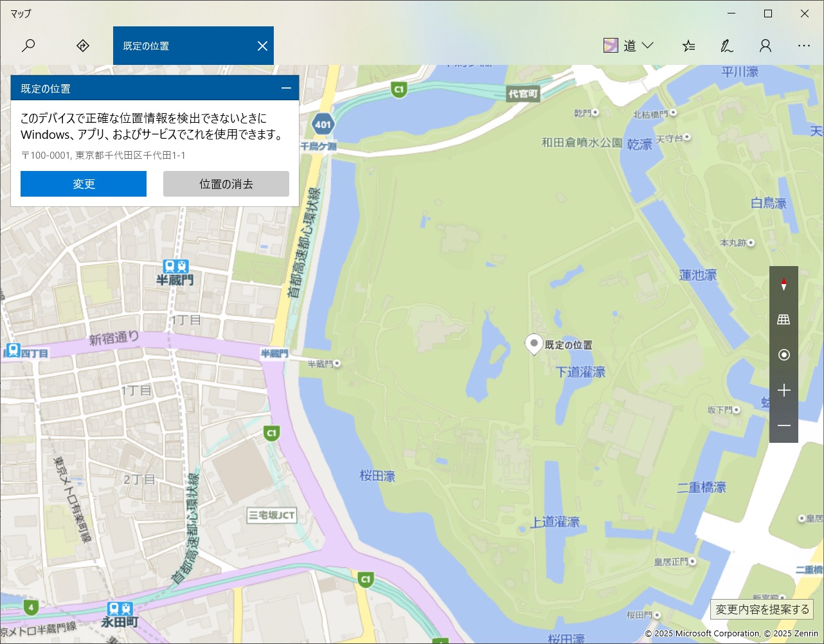Image resolution: width=824 pixels, height=644 pixels.
Task: Click the 半蔵門 station icon
Action: coord(175,266)
